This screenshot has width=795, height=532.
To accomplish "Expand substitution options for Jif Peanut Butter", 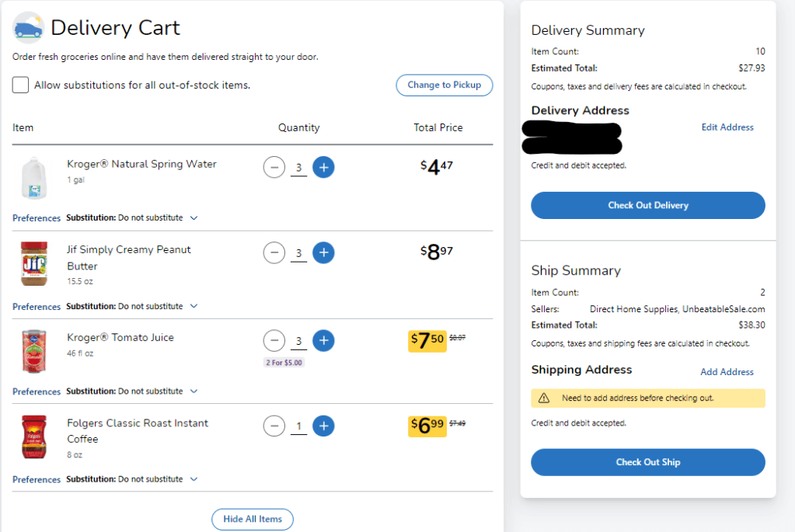I will pyautogui.click(x=193, y=306).
